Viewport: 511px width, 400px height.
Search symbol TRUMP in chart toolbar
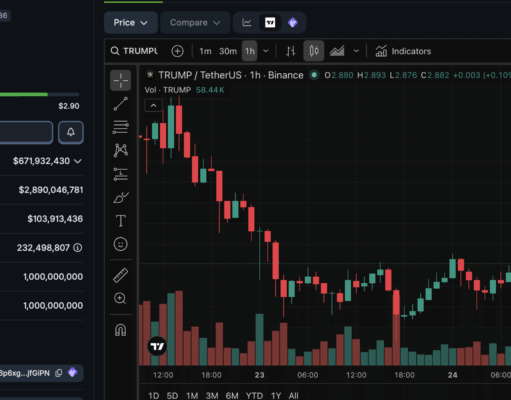(x=134, y=51)
